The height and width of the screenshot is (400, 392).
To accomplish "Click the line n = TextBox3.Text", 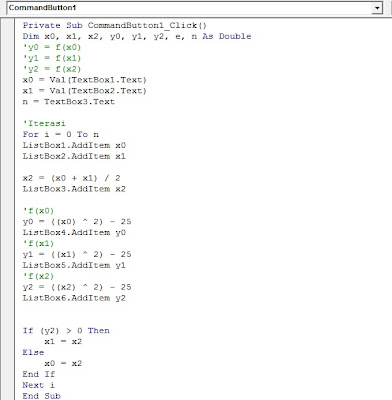I will 69,102.
